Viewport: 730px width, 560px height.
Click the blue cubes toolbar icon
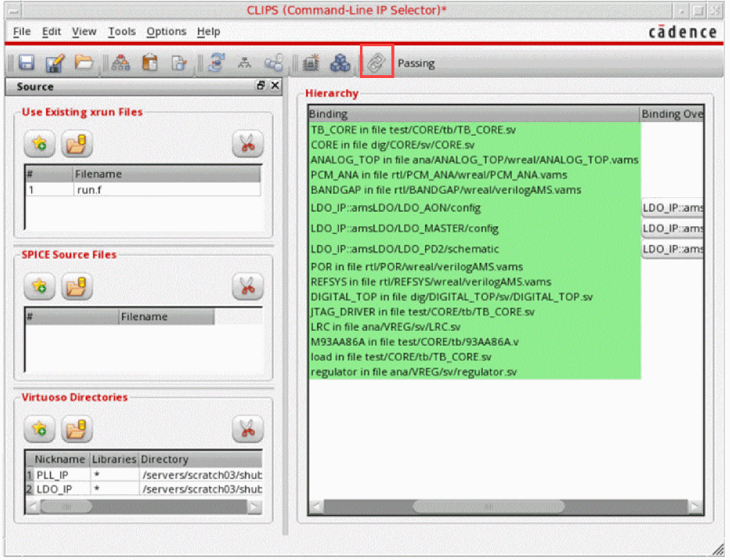click(x=340, y=63)
